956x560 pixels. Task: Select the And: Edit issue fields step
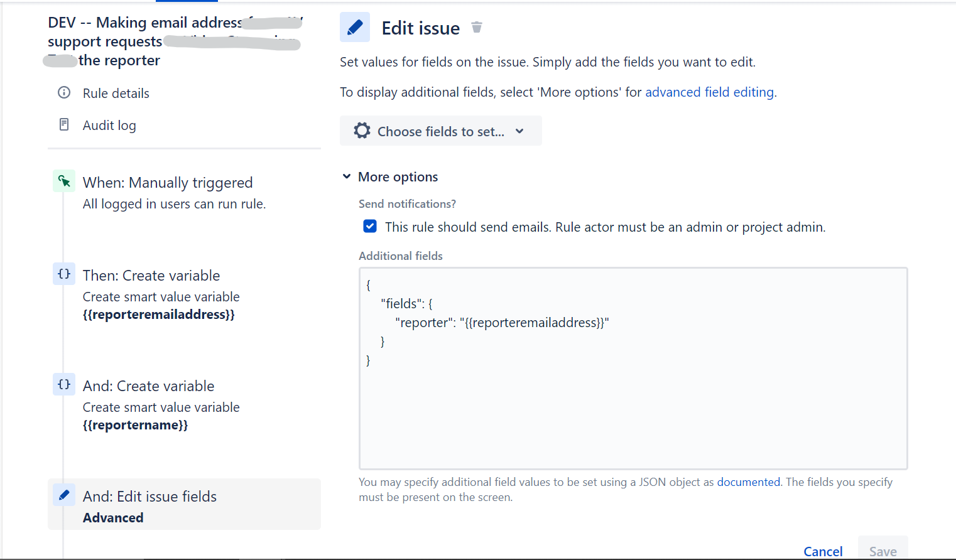[184, 504]
